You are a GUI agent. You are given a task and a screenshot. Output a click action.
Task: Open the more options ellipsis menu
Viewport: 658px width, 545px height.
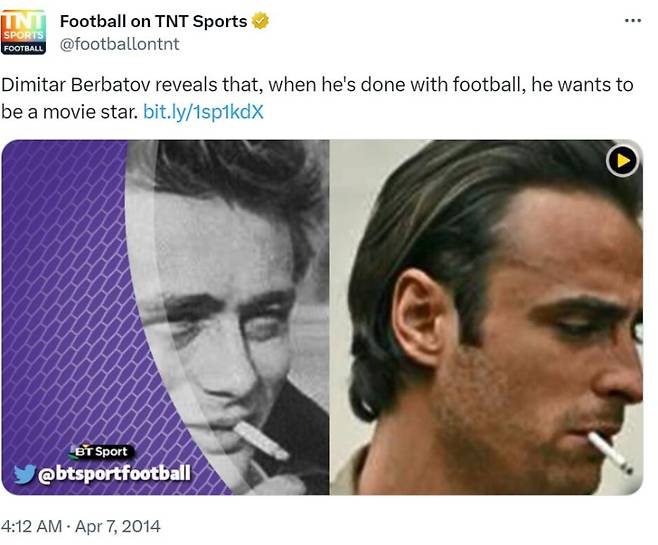tap(632, 21)
